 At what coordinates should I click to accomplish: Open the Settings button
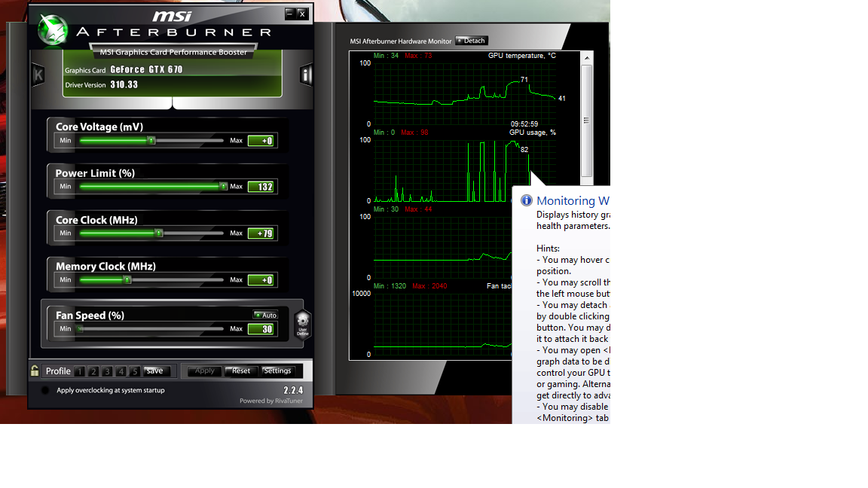click(277, 371)
